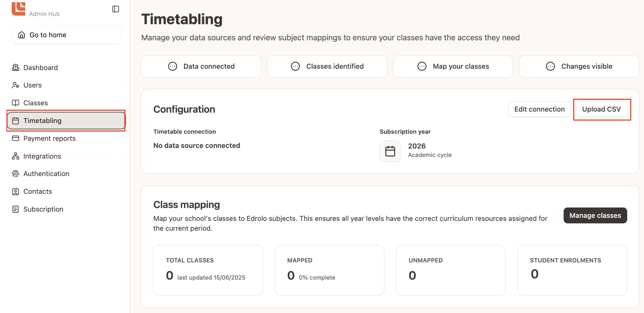The image size is (644, 313).
Task: Click the Upload CSV button
Action: tap(601, 109)
